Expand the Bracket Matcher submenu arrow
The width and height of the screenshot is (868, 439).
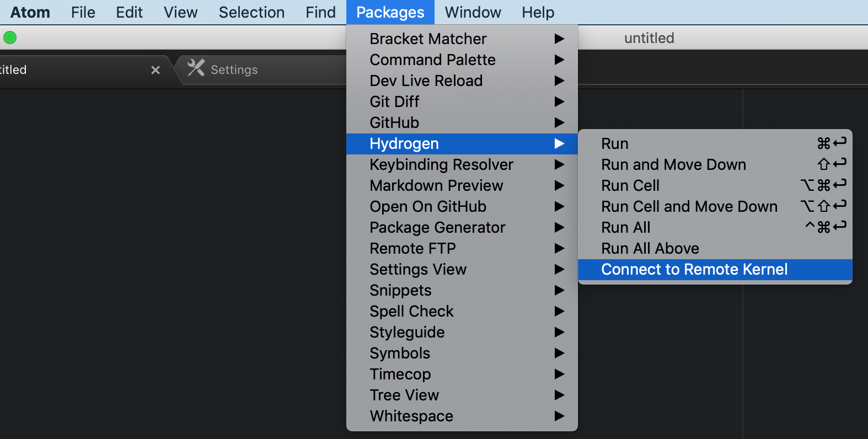click(559, 39)
